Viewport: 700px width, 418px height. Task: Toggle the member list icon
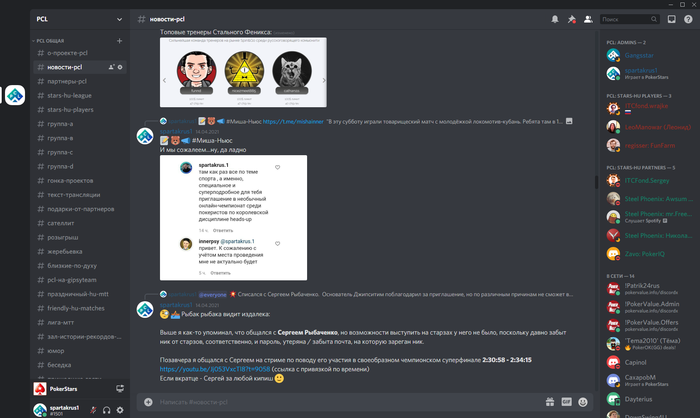point(588,19)
